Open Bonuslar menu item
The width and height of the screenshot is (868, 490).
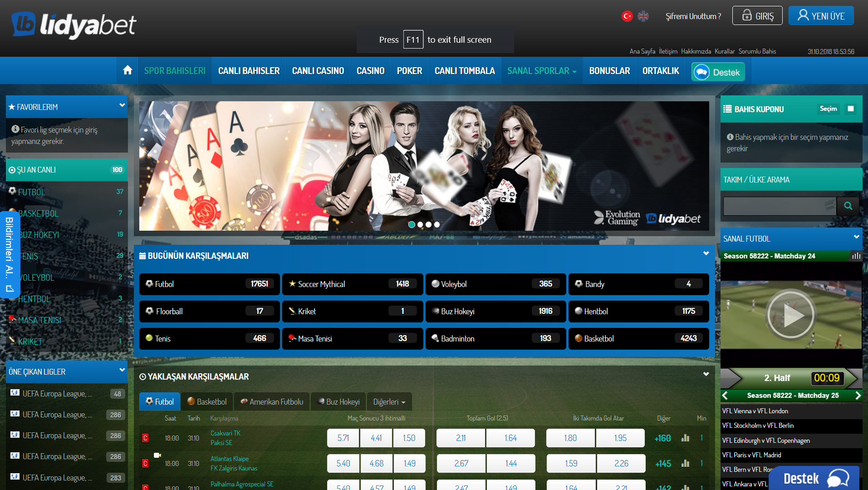[609, 71]
